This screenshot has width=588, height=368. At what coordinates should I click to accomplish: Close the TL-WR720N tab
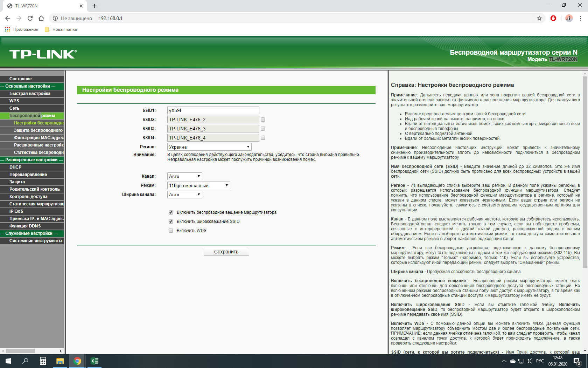coord(81,6)
